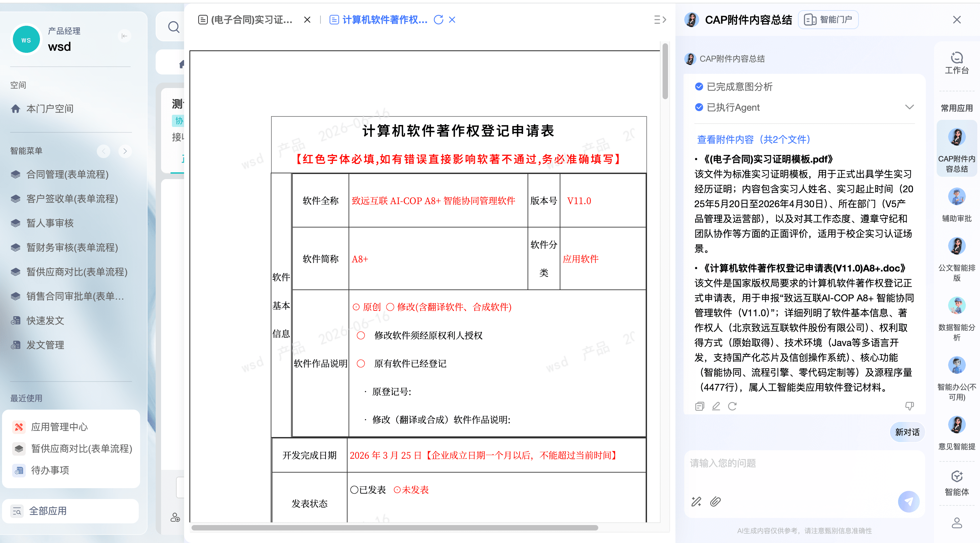Send message with the paper plane button

(909, 501)
